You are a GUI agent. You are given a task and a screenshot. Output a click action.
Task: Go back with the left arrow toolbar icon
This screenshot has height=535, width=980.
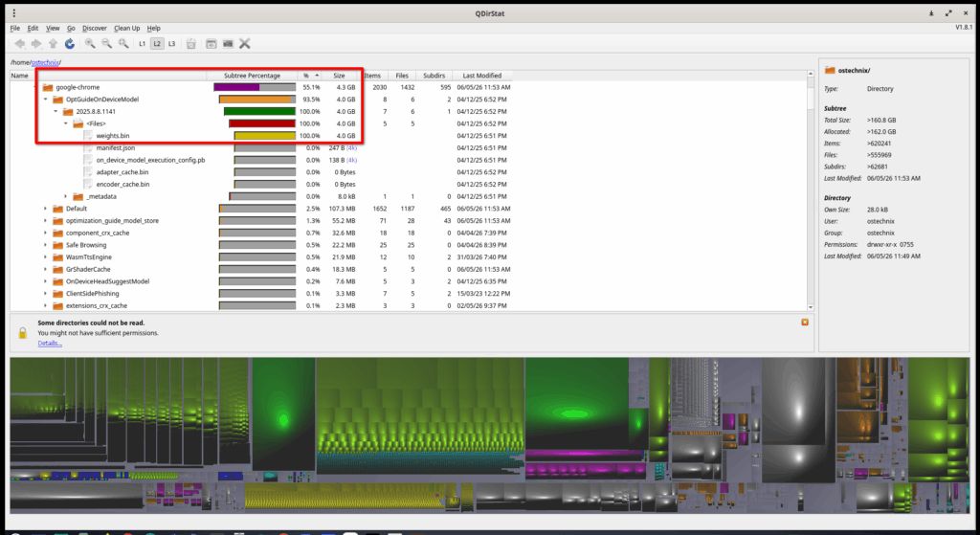click(20, 44)
